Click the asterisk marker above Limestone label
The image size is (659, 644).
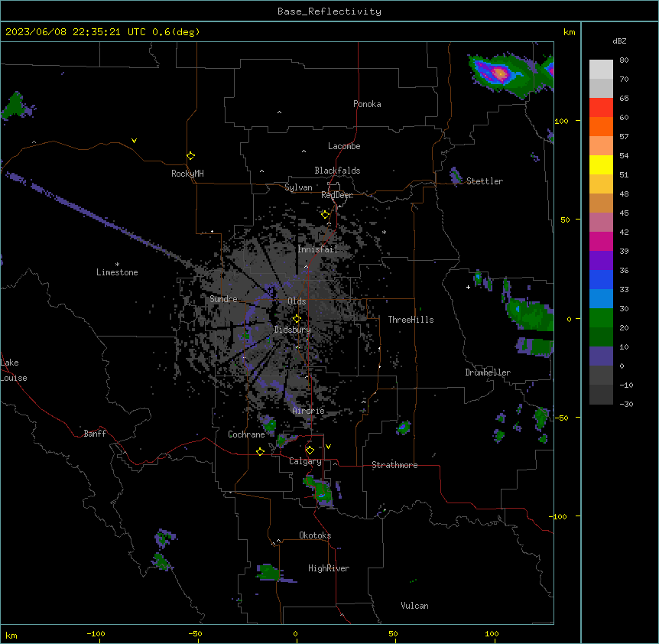coord(117,264)
